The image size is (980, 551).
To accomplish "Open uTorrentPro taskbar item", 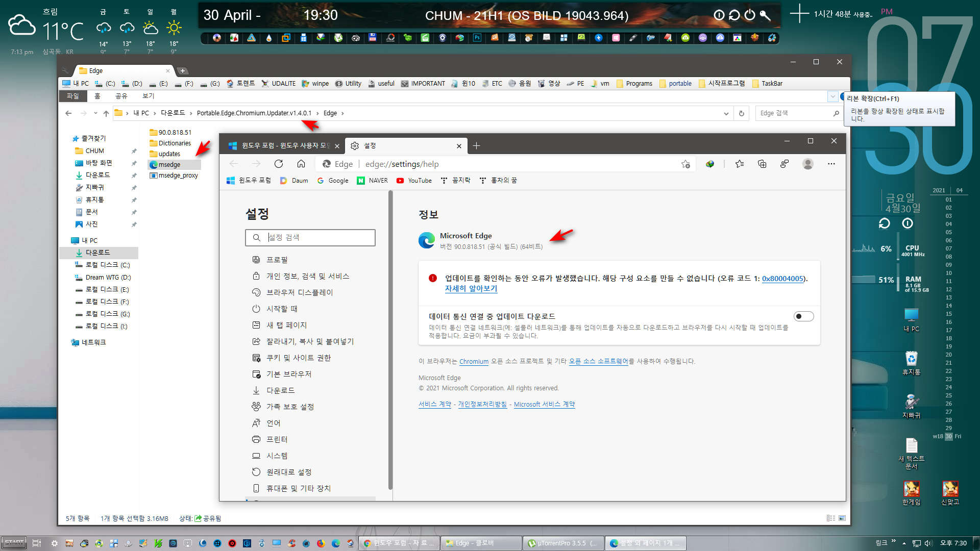I will pos(563,543).
